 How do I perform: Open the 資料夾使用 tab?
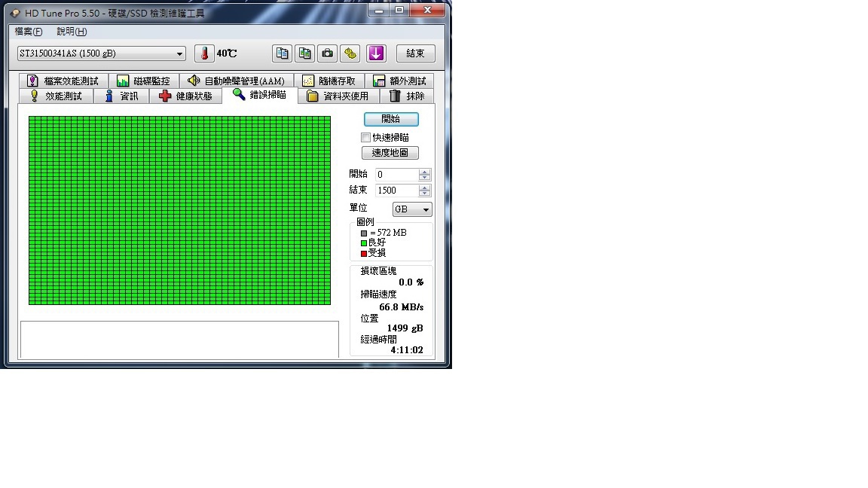pos(338,96)
